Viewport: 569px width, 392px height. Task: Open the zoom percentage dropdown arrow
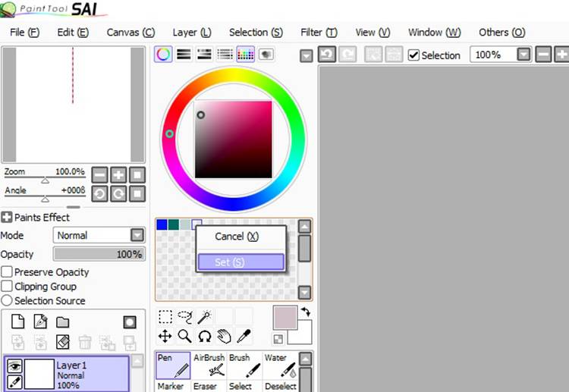[x=523, y=55]
